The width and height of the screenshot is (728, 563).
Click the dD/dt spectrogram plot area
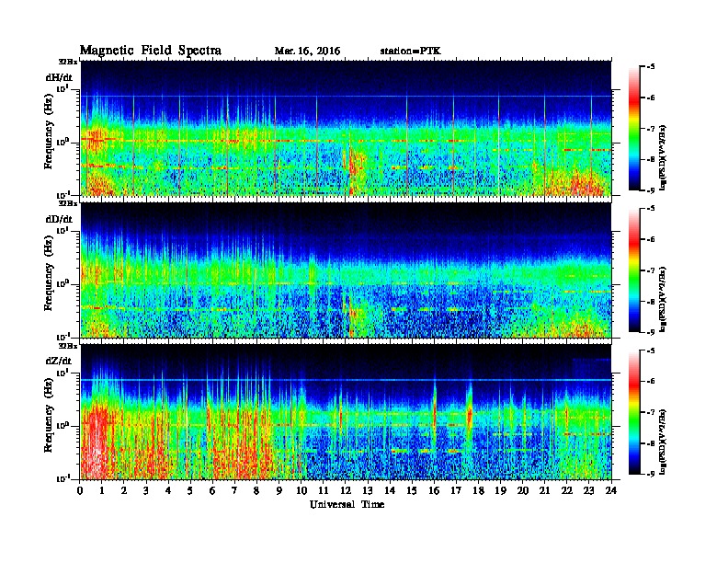click(x=346, y=270)
